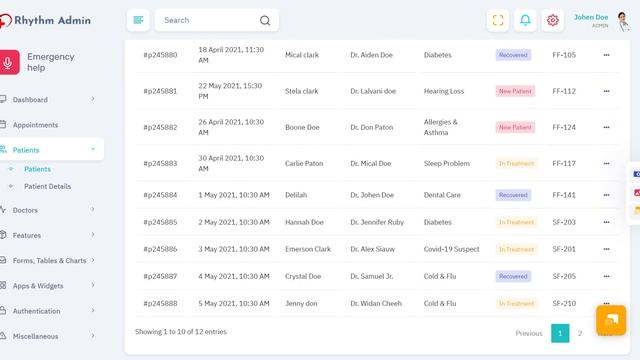
Task: Click In Treatment badge for Hannah Doe
Action: click(516, 222)
